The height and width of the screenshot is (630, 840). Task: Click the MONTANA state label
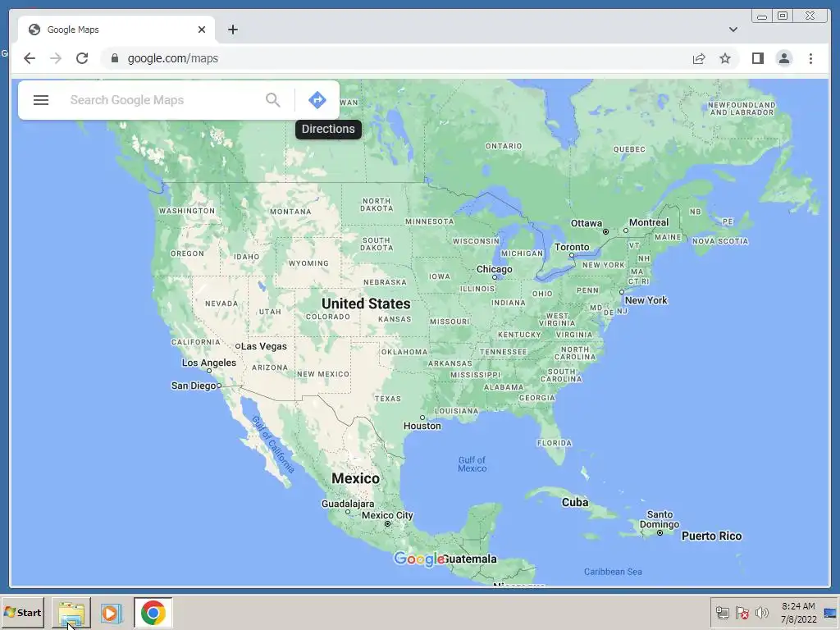pyautogui.click(x=290, y=212)
